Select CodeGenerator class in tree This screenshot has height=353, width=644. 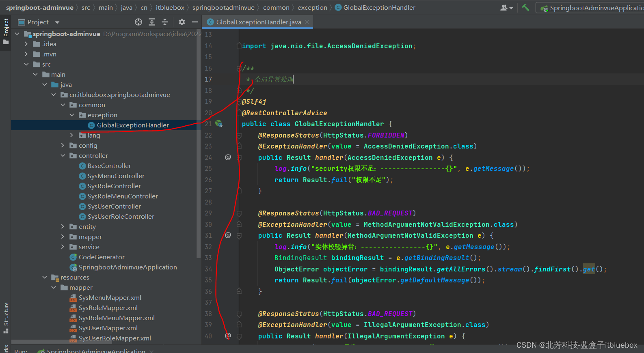coord(102,257)
